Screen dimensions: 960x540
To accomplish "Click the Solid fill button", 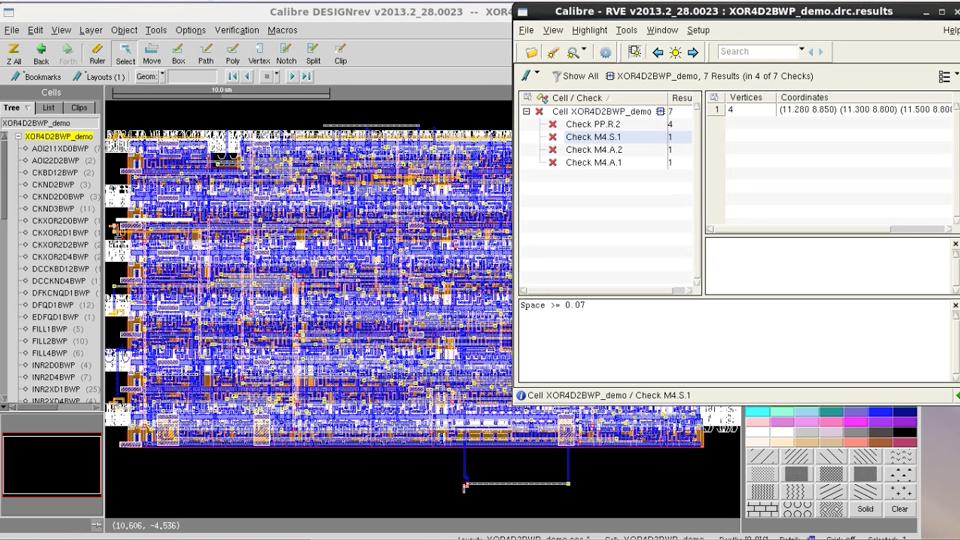I will click(x=865, y=509).
